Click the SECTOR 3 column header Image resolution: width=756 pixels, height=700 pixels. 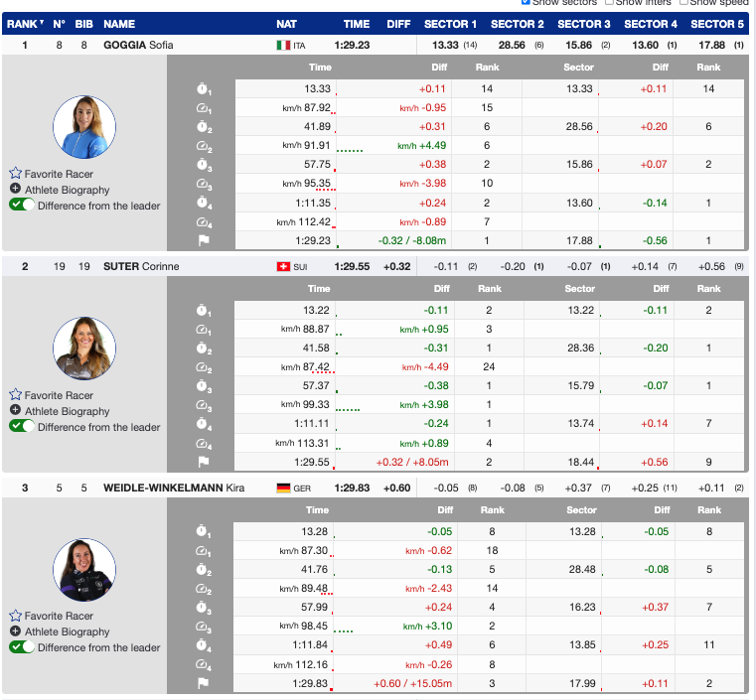tap(583, 24)
